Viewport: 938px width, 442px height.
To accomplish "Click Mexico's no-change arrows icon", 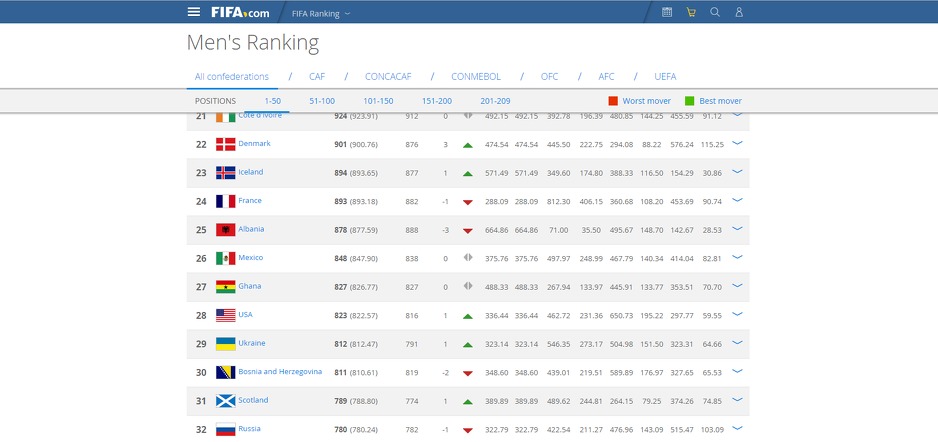I will [468, 258].
